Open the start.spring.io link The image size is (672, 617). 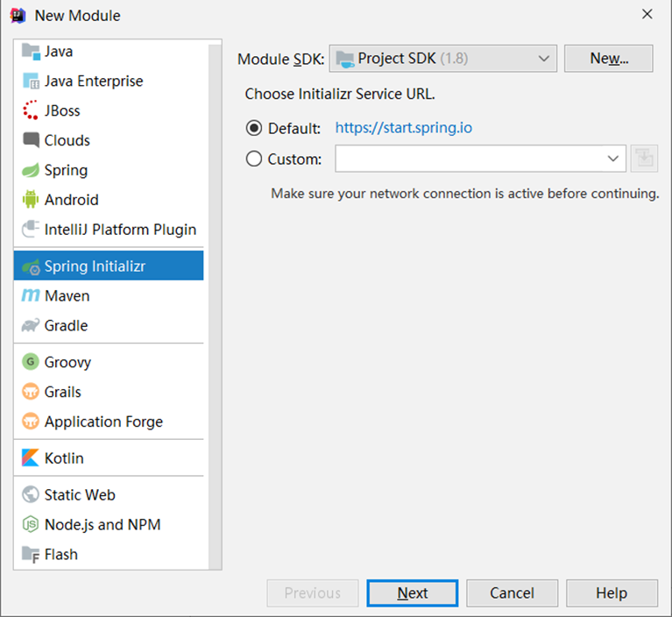[x=404, y=128]
